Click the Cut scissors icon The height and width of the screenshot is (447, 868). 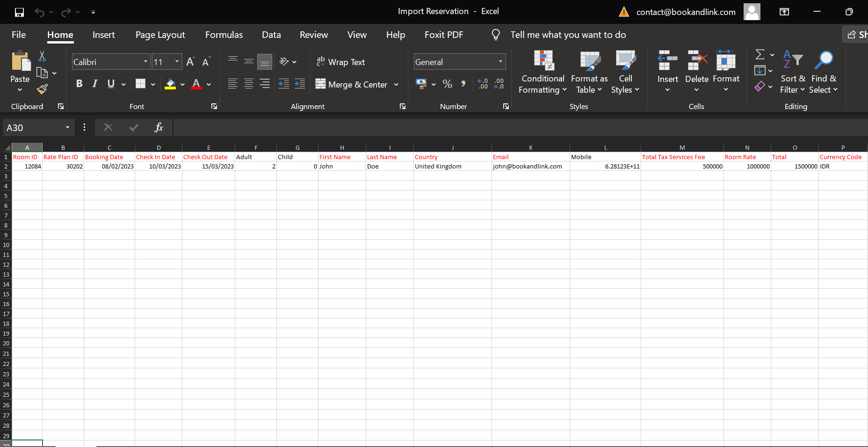pyautogui.click(x=42, y=56)
